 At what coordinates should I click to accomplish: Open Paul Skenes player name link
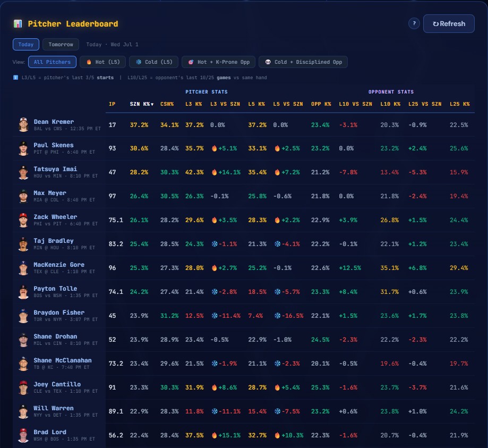[x=54, y=145]
